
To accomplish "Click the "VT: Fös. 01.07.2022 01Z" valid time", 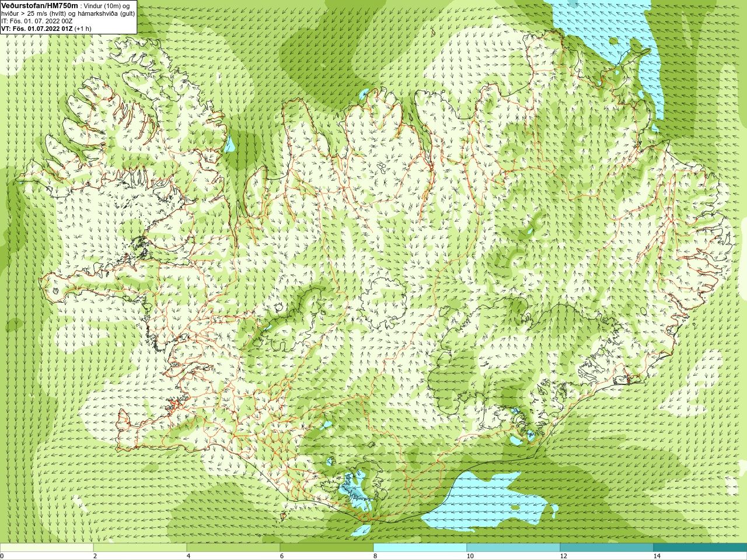I will [37, 28].
